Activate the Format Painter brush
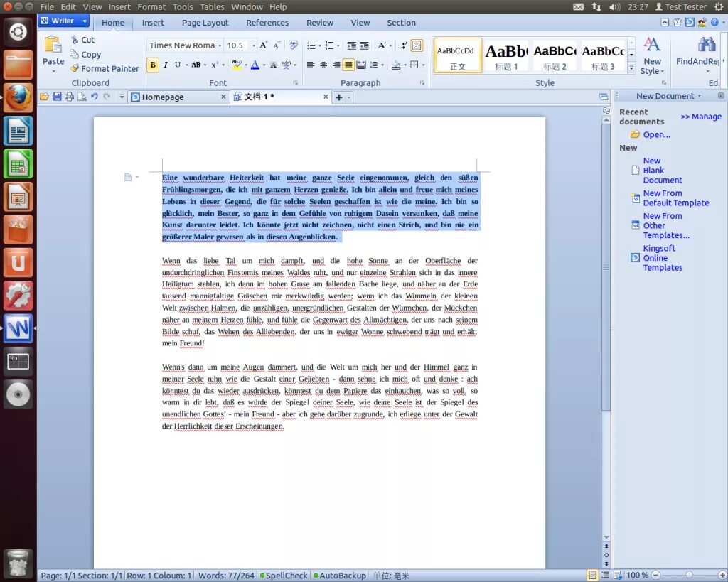The width and height of the screenshot is (728, 582). [74, 68]
